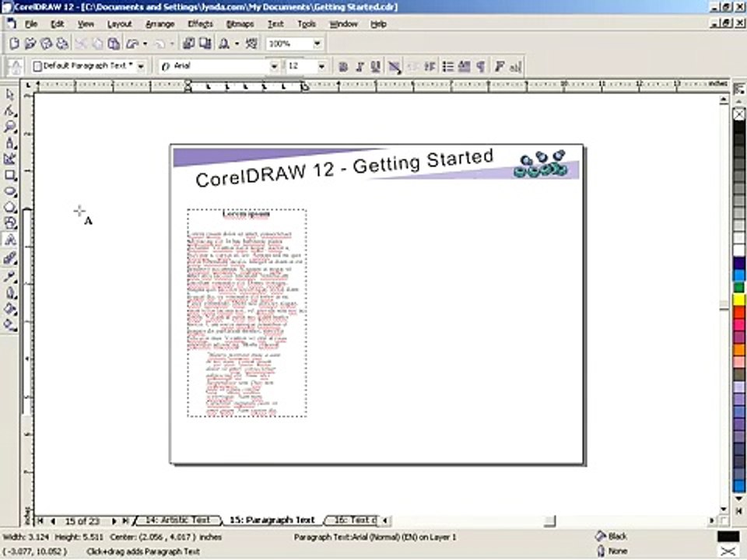The height and width of the screenshot is (560, 747).
Task: Select the Shape tool
Action: 10,111
